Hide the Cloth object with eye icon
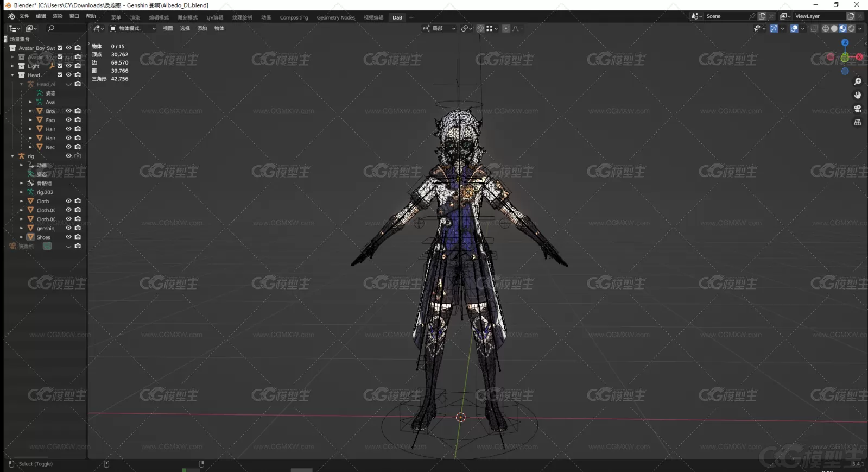Screen dimensions: 868x472 tap(68, 201)
